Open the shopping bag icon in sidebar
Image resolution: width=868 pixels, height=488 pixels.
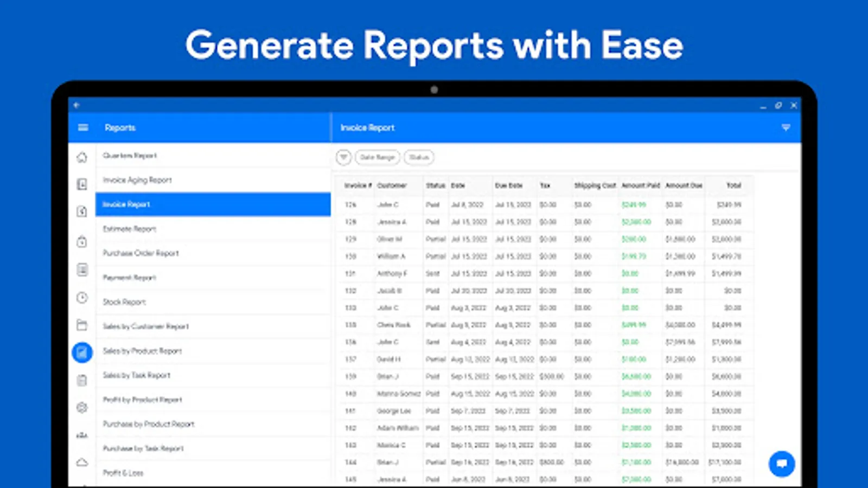coord(82,241)
